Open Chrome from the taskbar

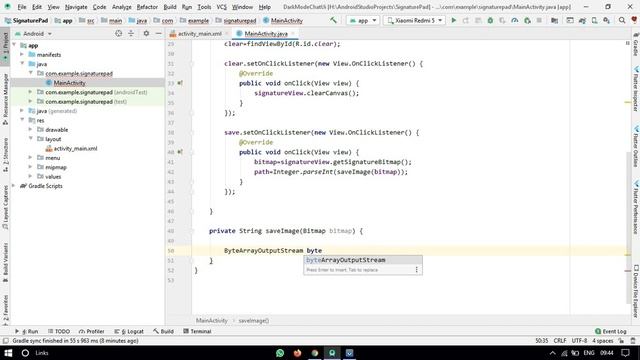[x=315, y=353]
